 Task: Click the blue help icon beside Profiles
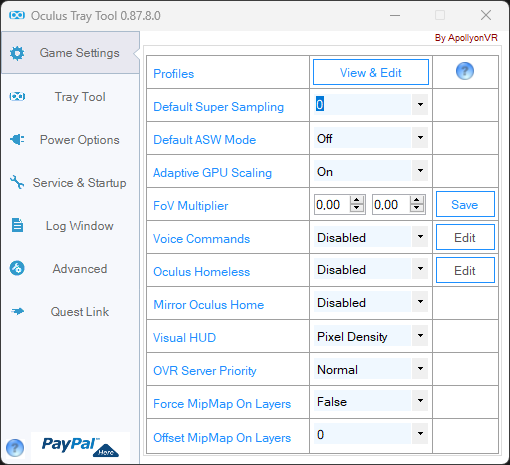(465, 71)
